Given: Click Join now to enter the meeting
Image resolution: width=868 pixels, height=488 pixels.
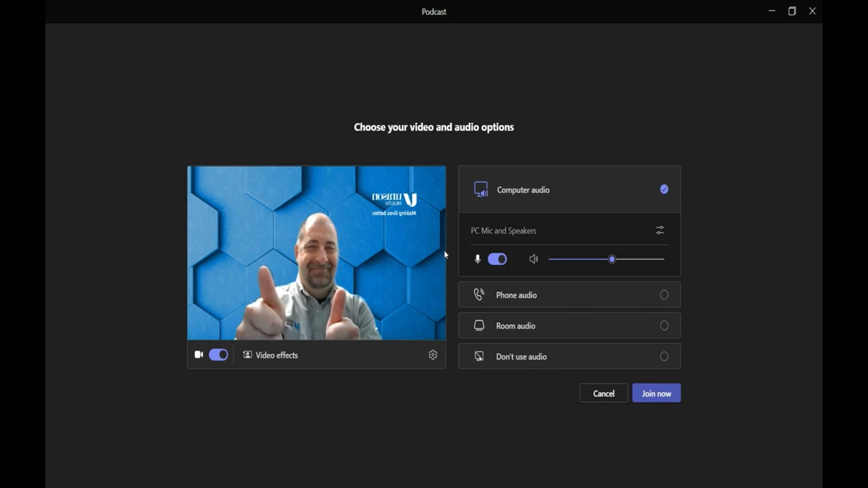Looking at the screenshot, I should click(x=656, y=393).
